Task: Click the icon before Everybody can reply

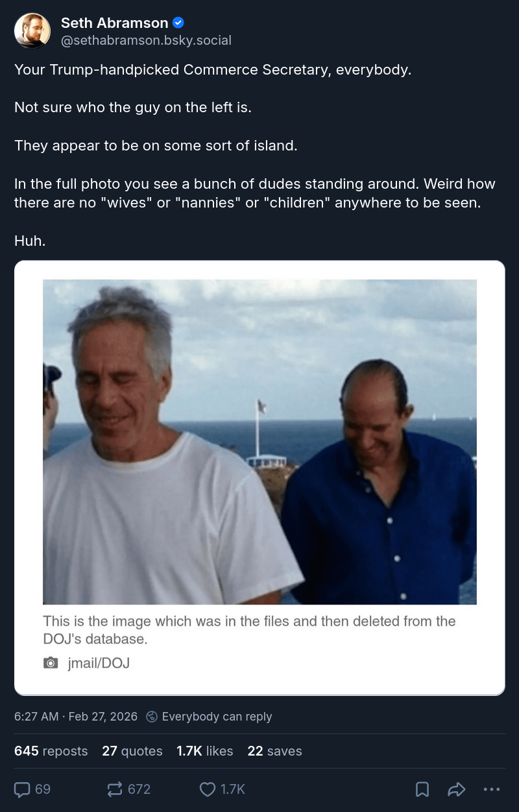Action: click(152, 716)
